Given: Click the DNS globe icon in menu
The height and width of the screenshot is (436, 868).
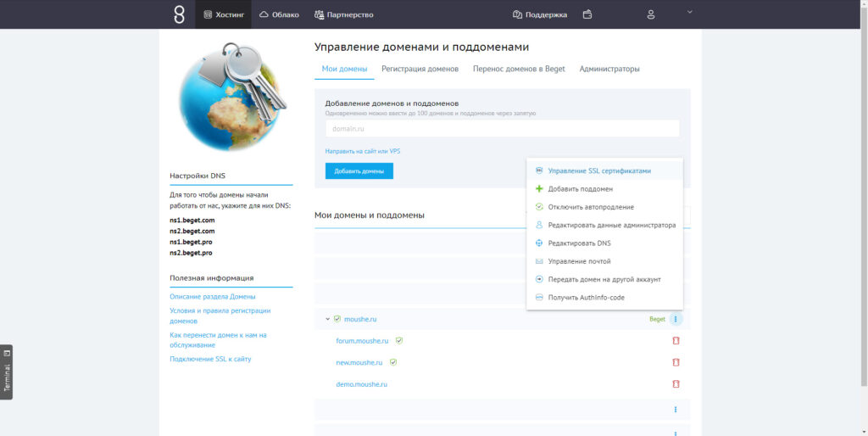Looking at the screenshot, I should [539, 243].
